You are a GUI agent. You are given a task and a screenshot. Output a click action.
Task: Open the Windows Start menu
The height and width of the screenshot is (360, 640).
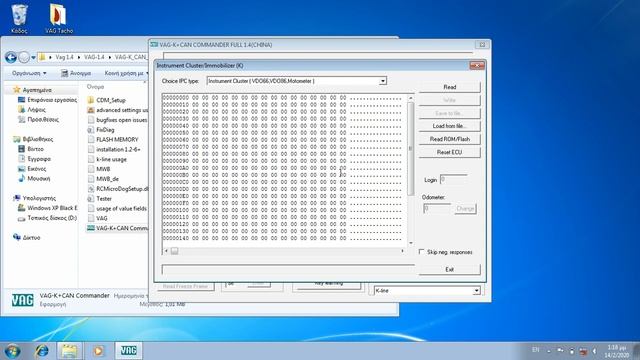pyautogui.click(x=12, y=351)
